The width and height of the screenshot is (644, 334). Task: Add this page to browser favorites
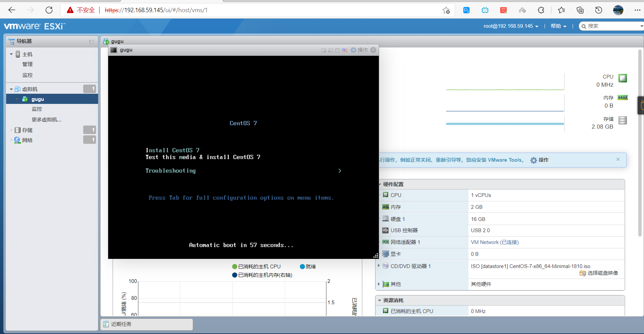coord(446,10)
